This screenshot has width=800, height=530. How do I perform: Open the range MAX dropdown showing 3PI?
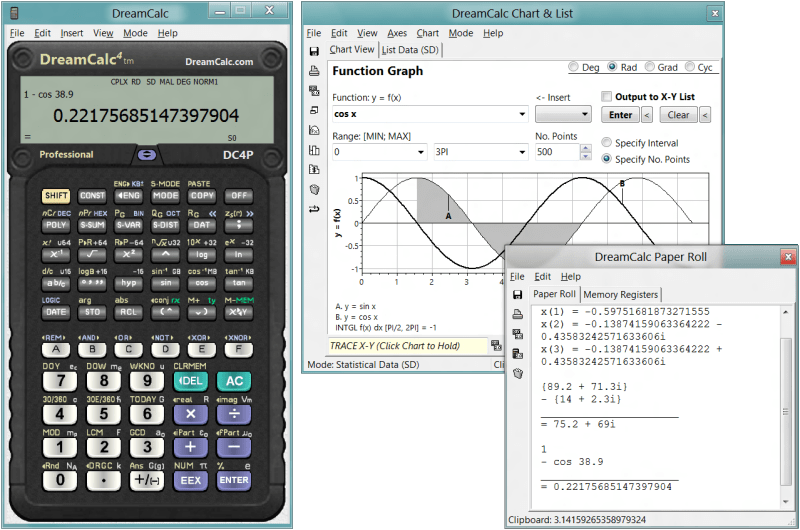coord(522,152)
